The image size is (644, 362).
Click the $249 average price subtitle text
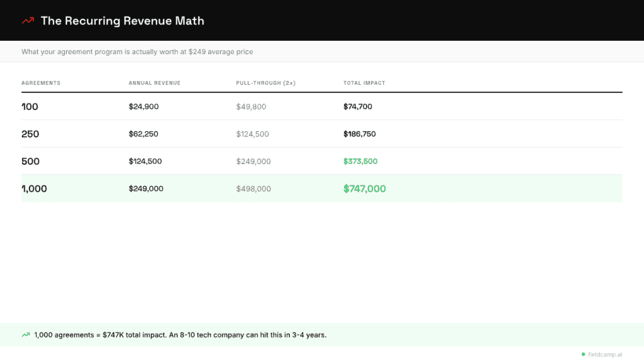tap(137, 52)
